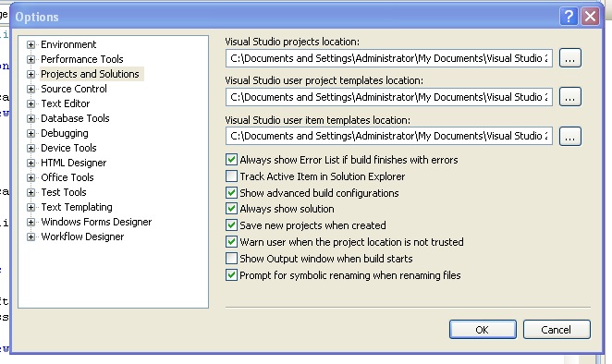Expand the Test Tools node
The width and height of the screenshot is (612, 364).
pos(31,193)
